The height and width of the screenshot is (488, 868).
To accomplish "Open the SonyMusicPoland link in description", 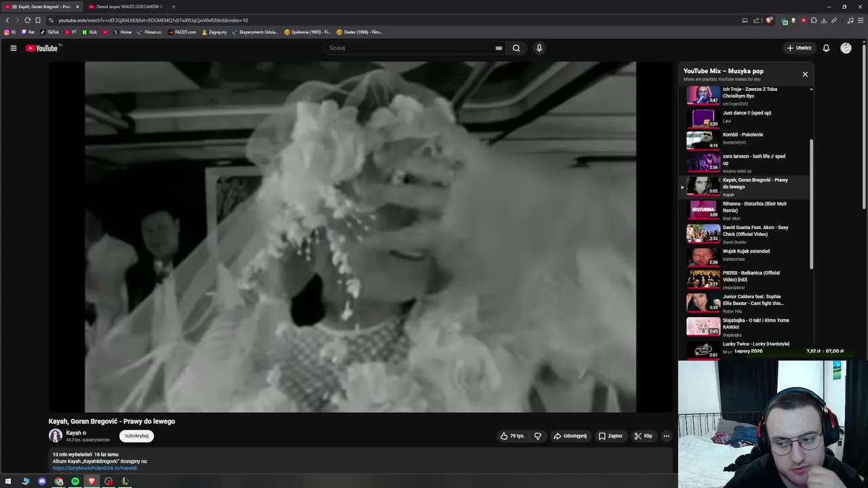I will pyautogui.click(x=96, y=468).
